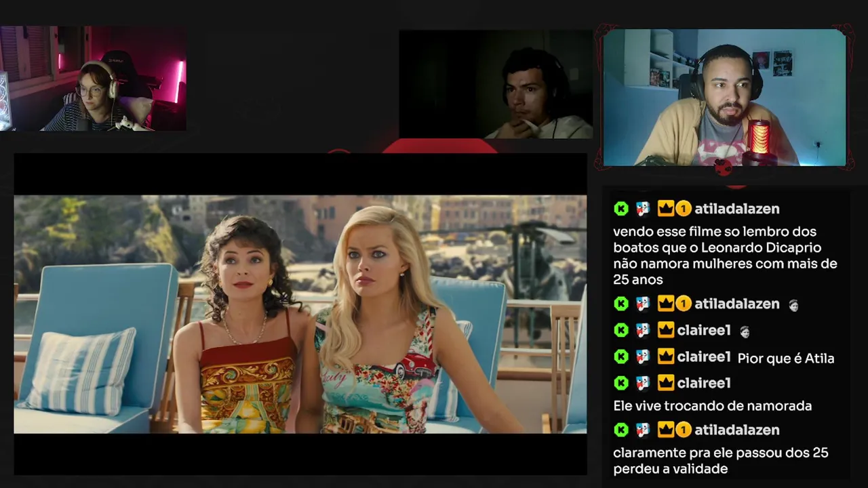Click channel badge on atiladalazen row with face emote
The image size is (868, 488).
click(x=643, y=304)
